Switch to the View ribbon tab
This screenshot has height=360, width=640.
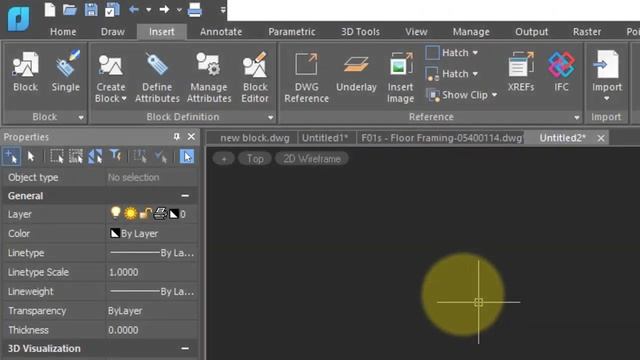pos(416,32)
